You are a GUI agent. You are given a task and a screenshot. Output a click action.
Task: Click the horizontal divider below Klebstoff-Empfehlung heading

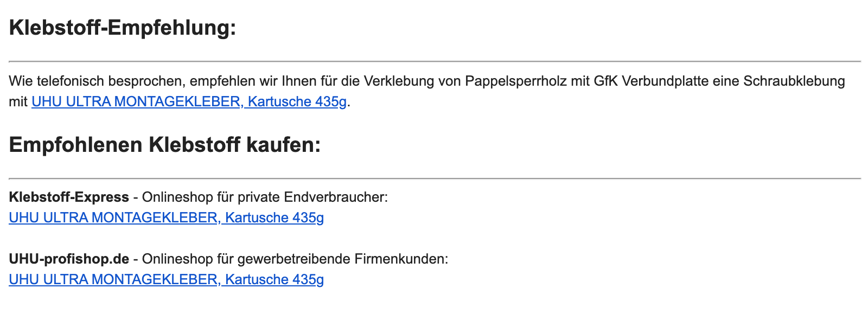pos(435,61)
